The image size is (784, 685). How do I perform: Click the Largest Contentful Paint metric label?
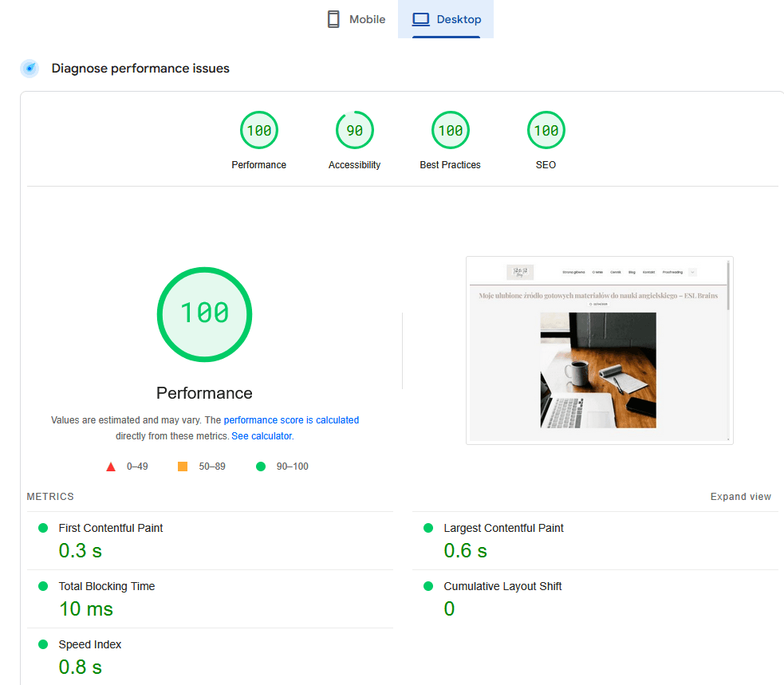(x=503, y=528)
